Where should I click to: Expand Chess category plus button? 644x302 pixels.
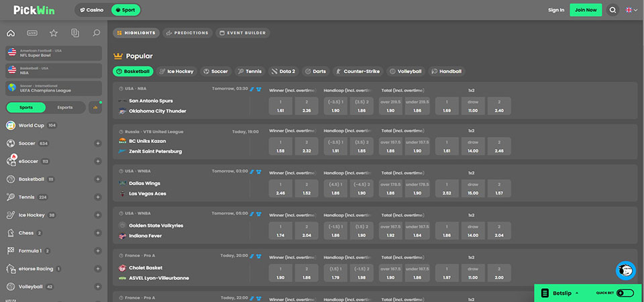pos(98,233)
